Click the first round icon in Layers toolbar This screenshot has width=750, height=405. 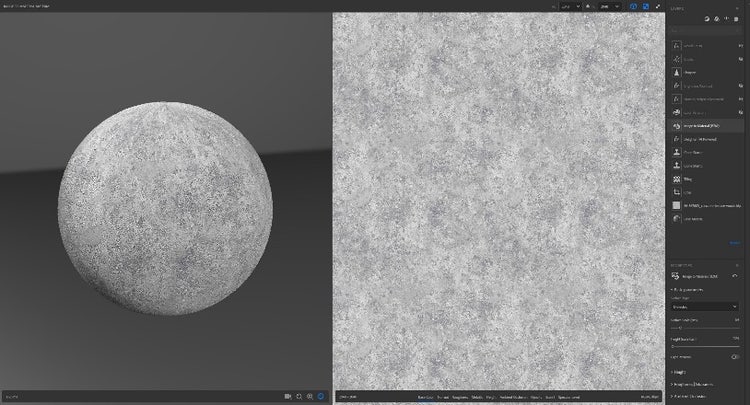pyautogui.click(x=707, y=19)
